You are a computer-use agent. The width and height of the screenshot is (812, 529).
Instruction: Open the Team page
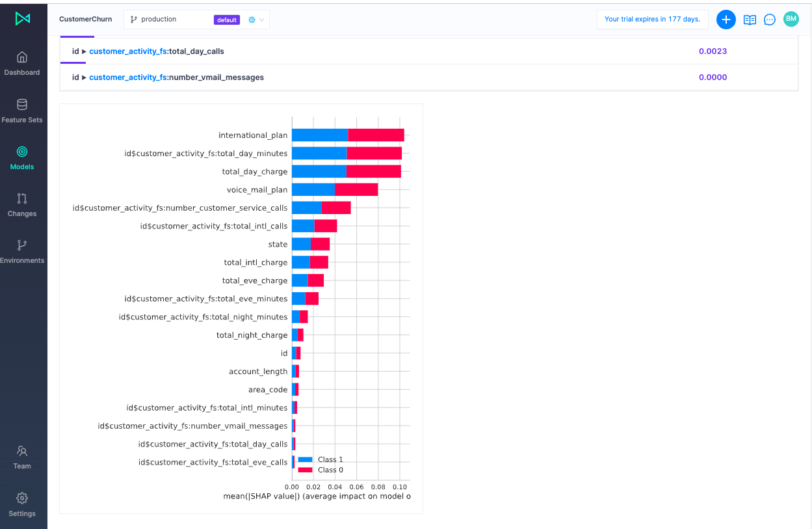(x=22, y=457)
